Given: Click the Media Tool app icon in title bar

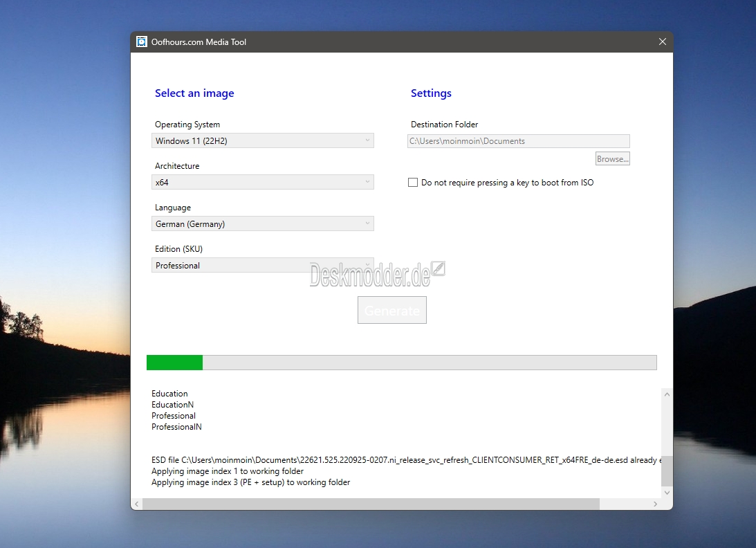Looking at the screenshot, I should 141,42.
